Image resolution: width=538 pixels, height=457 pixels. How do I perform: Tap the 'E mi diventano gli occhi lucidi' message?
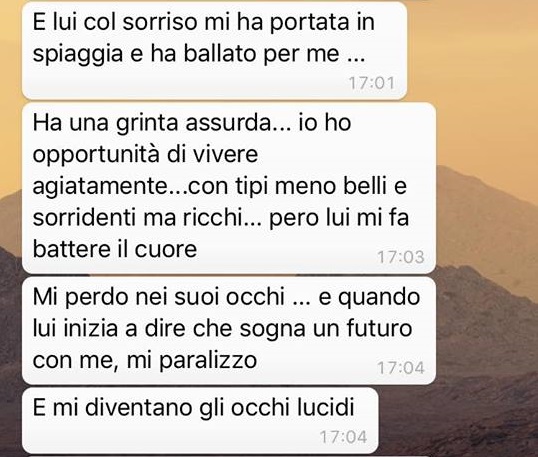click(200, 420)
